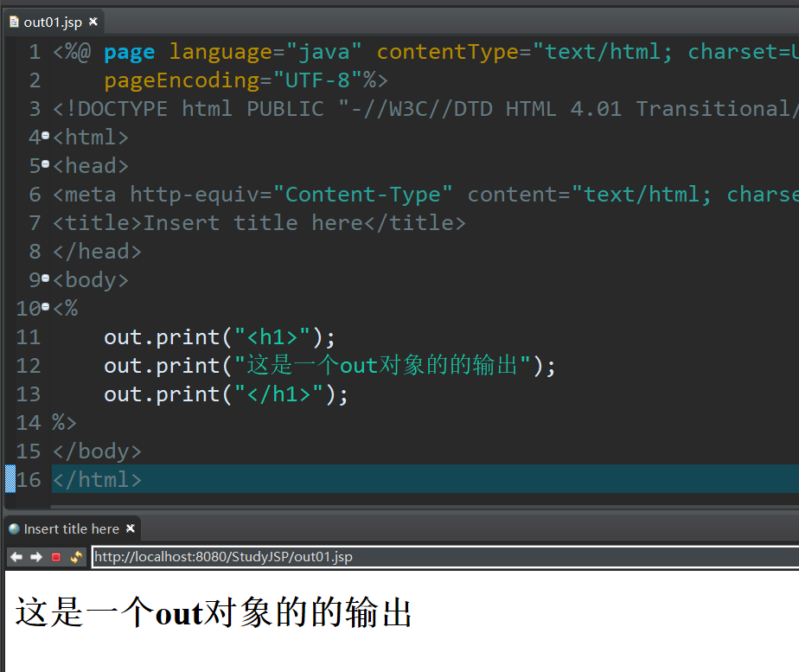
Task: Click out.print("<h1>") on line 11
Action: (x=220, y=337)
